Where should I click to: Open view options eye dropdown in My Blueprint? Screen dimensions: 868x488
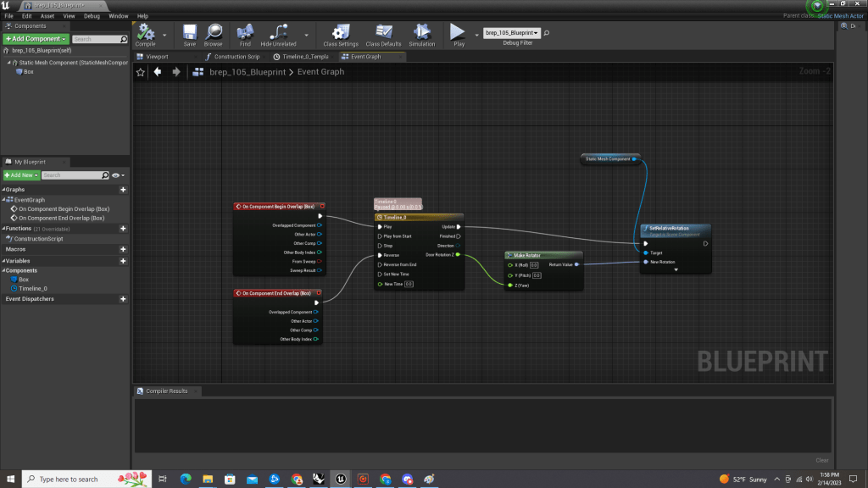point(118,175)
